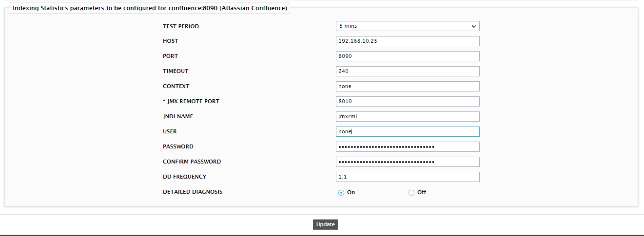This screenshot has height=236, width=644.
Task: Focus the JNDI NAME field
Action: pos(408,117)
